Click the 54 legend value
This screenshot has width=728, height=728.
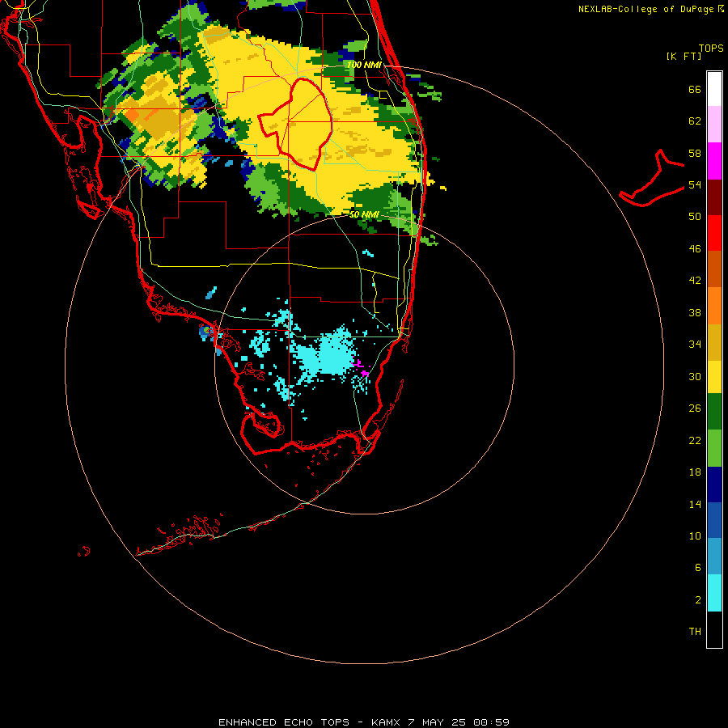(x=695, y=184)
